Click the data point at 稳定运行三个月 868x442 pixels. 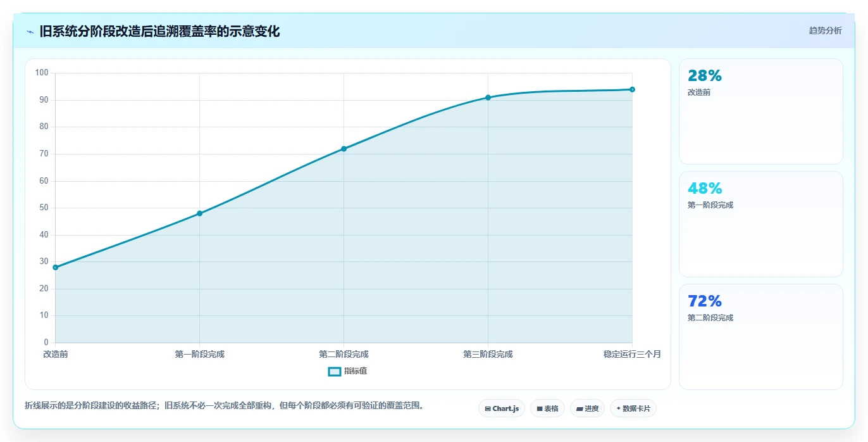coord(632,89)
